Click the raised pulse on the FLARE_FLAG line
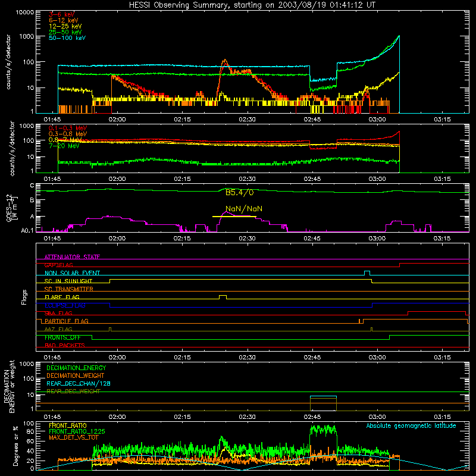This screenshot has width=476, height=476. (x=223, y=297)
